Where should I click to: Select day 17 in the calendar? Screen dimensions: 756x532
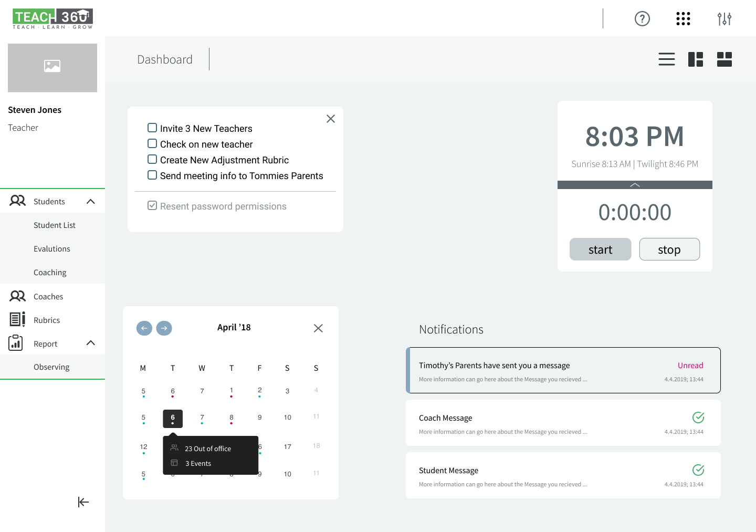(288, 446)
